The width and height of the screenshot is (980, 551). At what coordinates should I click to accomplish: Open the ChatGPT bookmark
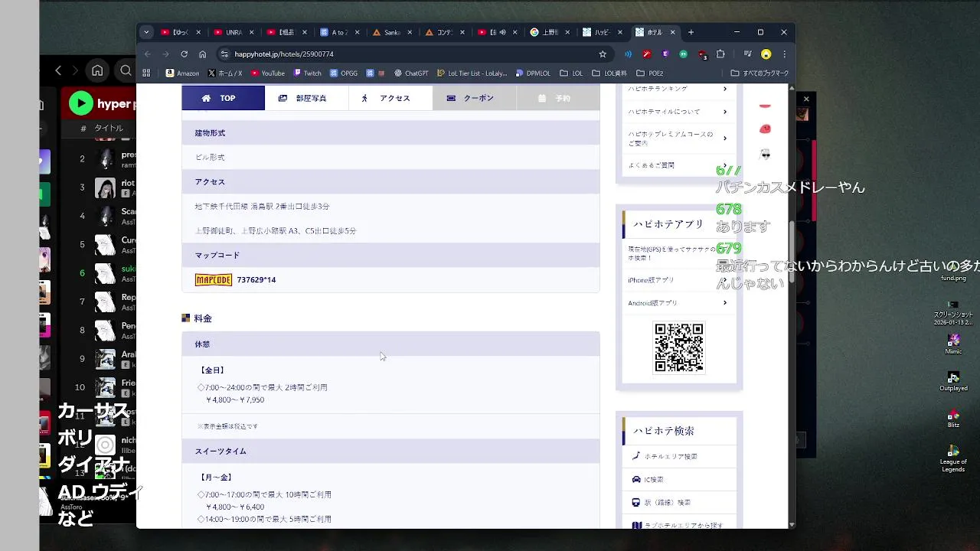[x=411, y=73]
